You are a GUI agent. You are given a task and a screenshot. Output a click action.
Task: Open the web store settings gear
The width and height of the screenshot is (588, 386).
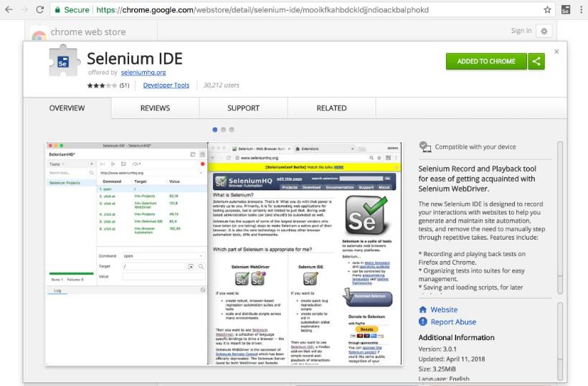[544, 31]
